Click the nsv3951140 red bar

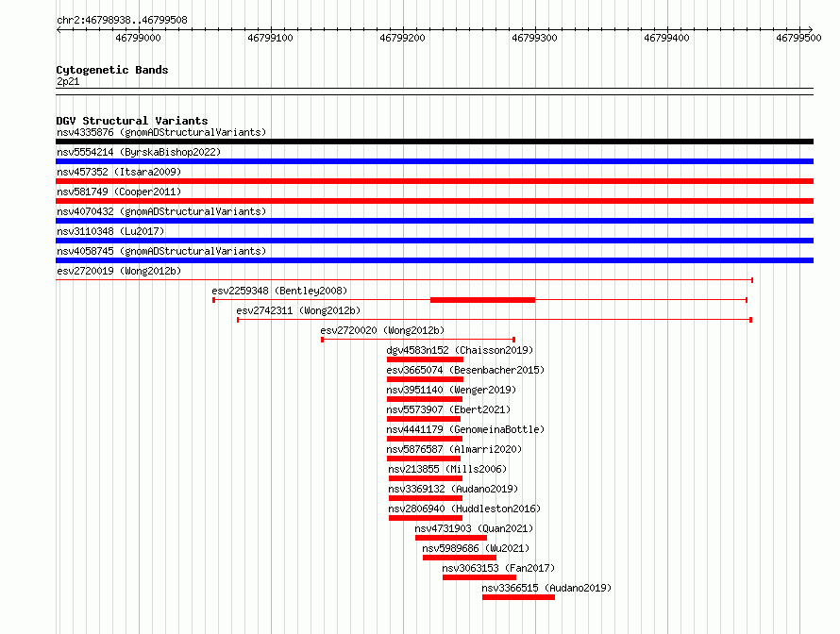pos(425,399)
